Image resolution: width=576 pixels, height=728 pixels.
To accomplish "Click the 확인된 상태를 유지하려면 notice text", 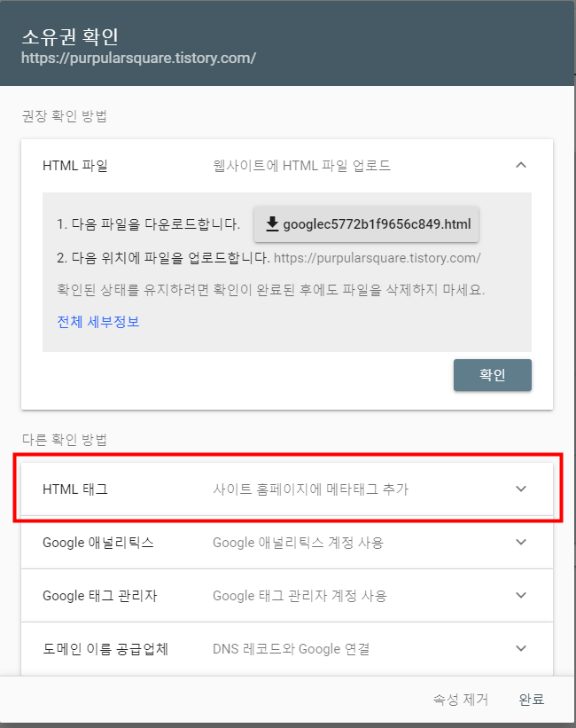I will click(270, 290).
